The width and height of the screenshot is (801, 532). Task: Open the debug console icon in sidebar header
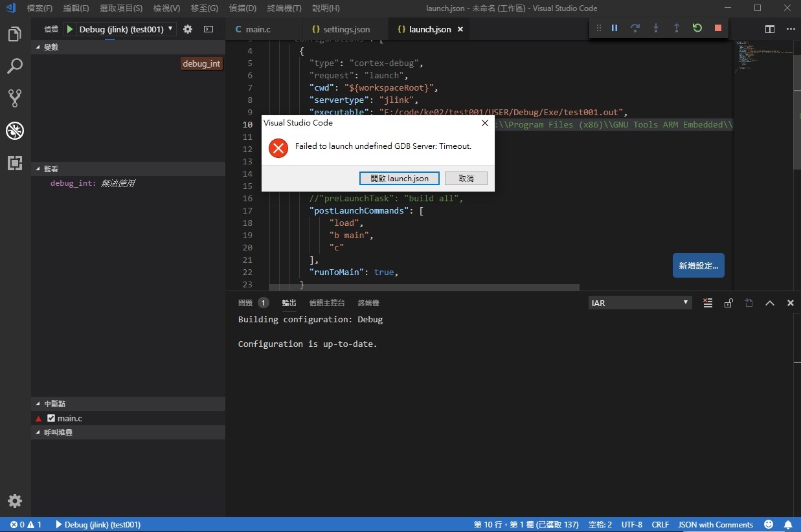point(209,29)
